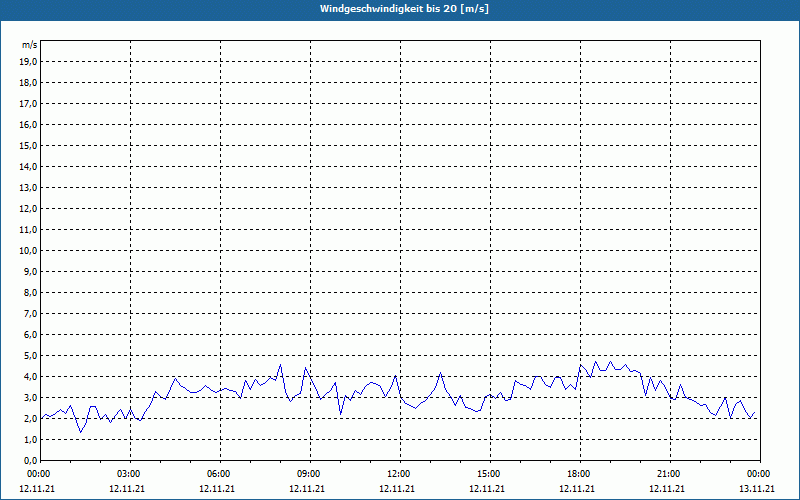This screenshot has width=800, height=500.
Task: Select the "18,0" y-axis label
Action: point(29,83)
